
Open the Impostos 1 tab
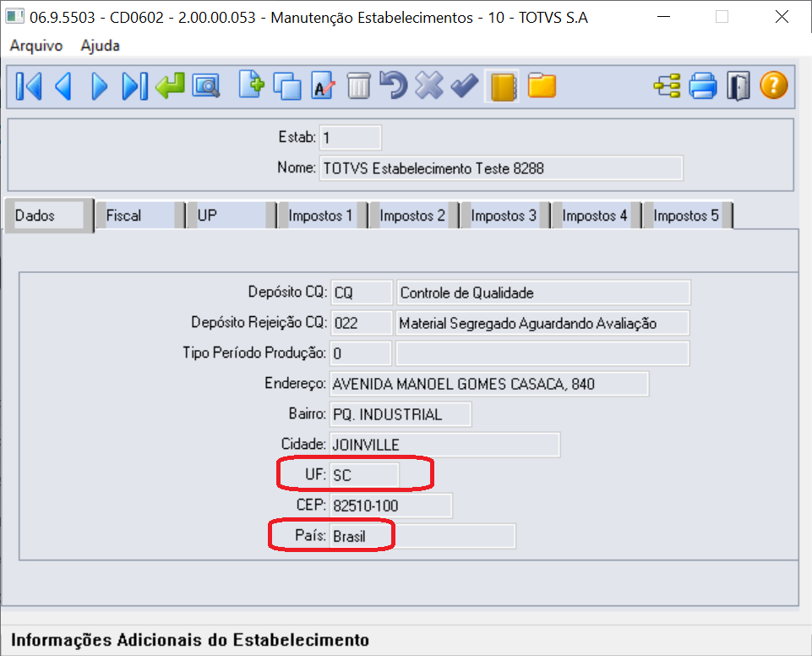tap(322, 216)
